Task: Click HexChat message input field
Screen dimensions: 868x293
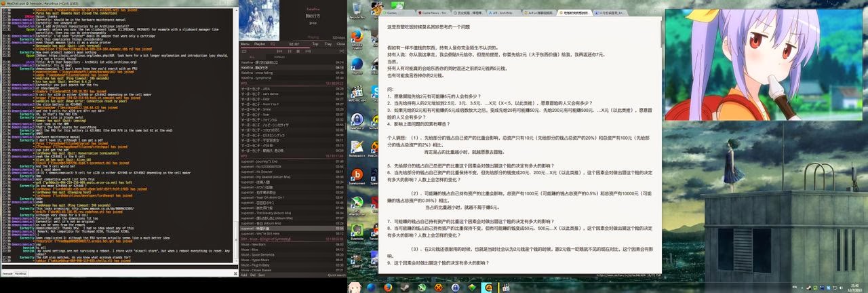Action: [119, 268]
